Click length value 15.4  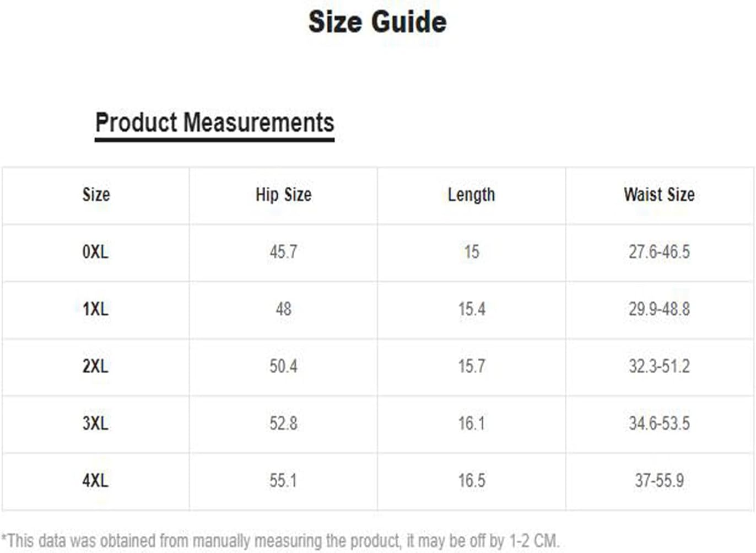(x=472, y=309)
